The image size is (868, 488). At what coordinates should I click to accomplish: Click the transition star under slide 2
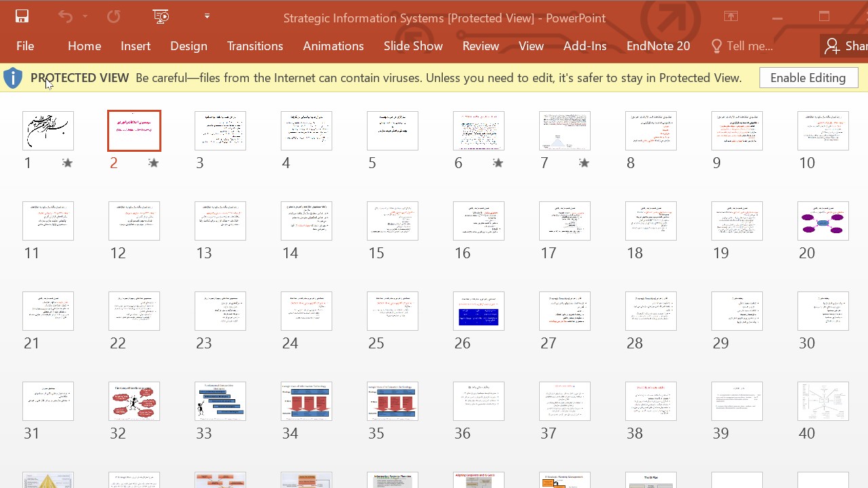tap(153, 163)
